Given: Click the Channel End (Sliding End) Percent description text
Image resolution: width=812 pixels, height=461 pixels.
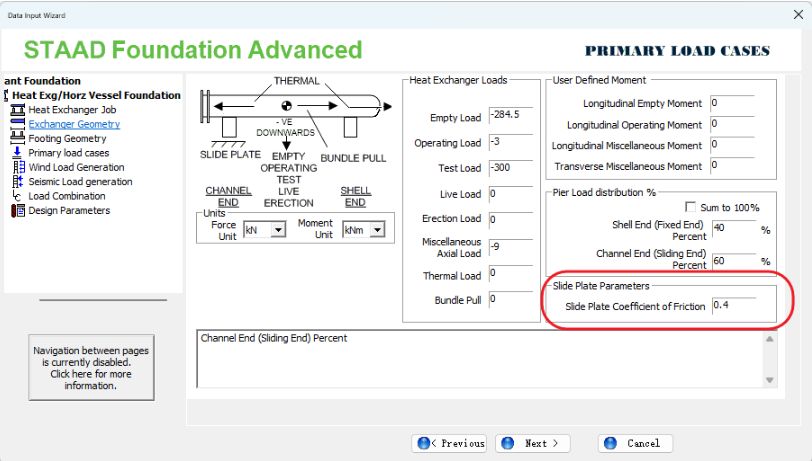Looking at the screenshot, I should (x=274, y=338).
